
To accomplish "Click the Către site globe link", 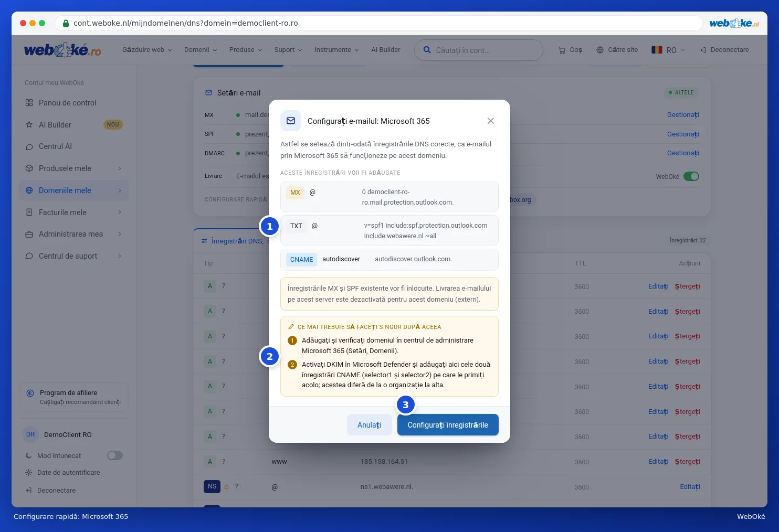I will pyautogui.click(x=617, y=50).
